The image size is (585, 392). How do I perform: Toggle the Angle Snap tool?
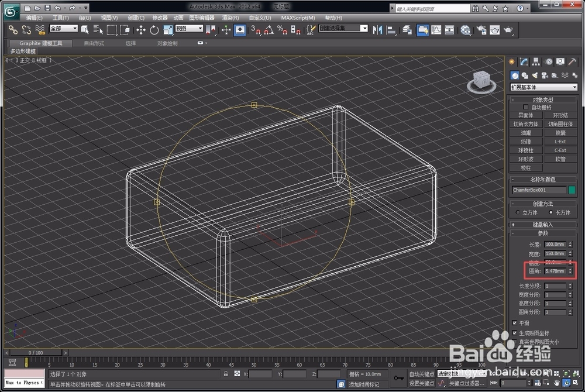[269, 30]
